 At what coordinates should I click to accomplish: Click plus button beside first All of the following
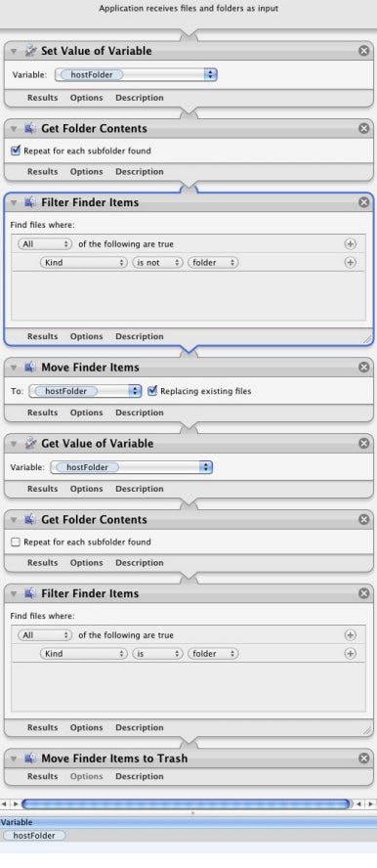[x=350, y=244]
